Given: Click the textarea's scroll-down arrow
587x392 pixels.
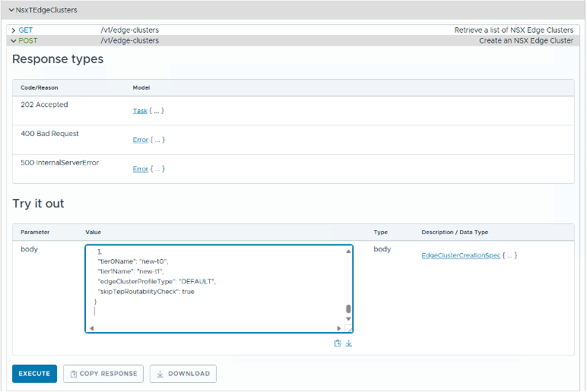Looking at the screenshot, I should [348, 319].
